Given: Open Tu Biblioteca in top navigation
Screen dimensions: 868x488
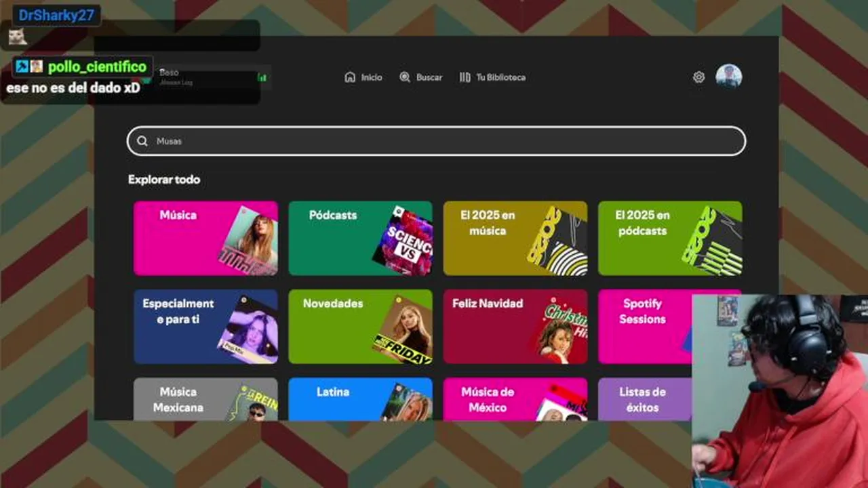Looking at the screenshot, I should 492,77.
